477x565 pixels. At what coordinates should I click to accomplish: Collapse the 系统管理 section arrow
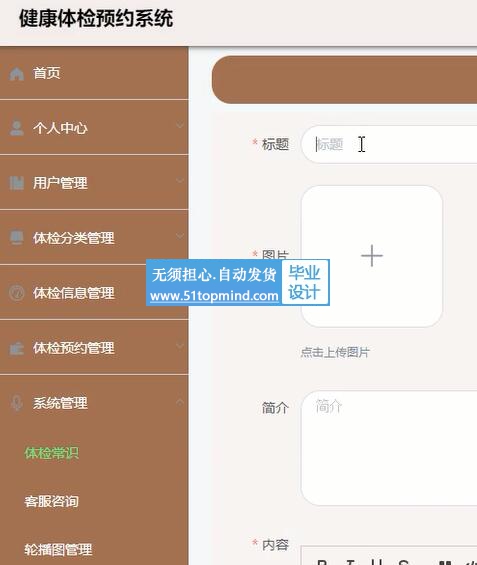coord(180,401)
